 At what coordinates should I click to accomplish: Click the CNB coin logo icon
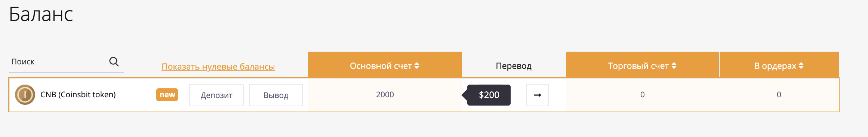25,95
